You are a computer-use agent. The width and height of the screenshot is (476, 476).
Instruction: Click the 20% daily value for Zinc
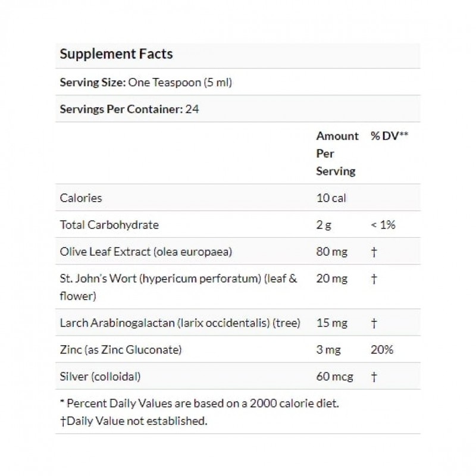[x=381, y=350]
